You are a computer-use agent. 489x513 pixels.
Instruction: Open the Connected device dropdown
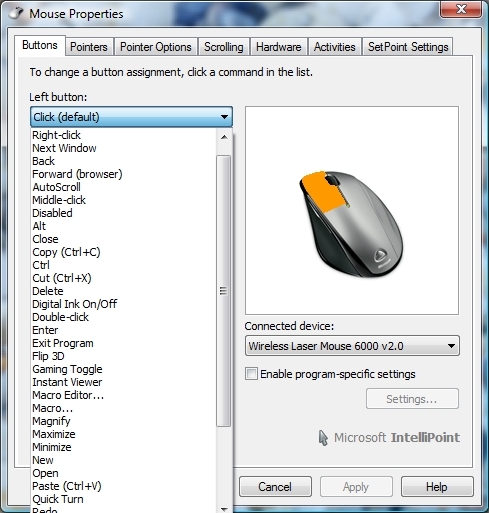(x=352, y=346)
